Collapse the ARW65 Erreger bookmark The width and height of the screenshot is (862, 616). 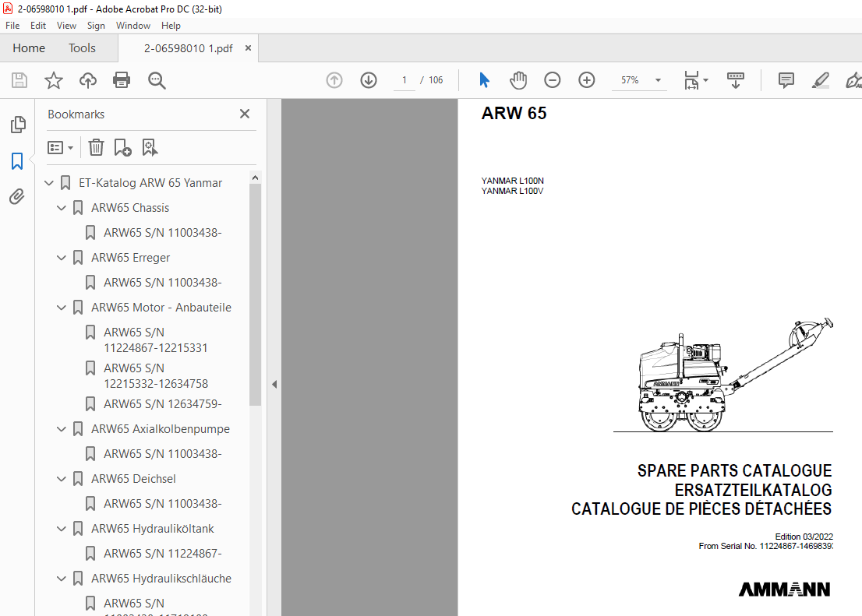click(62, 258)
